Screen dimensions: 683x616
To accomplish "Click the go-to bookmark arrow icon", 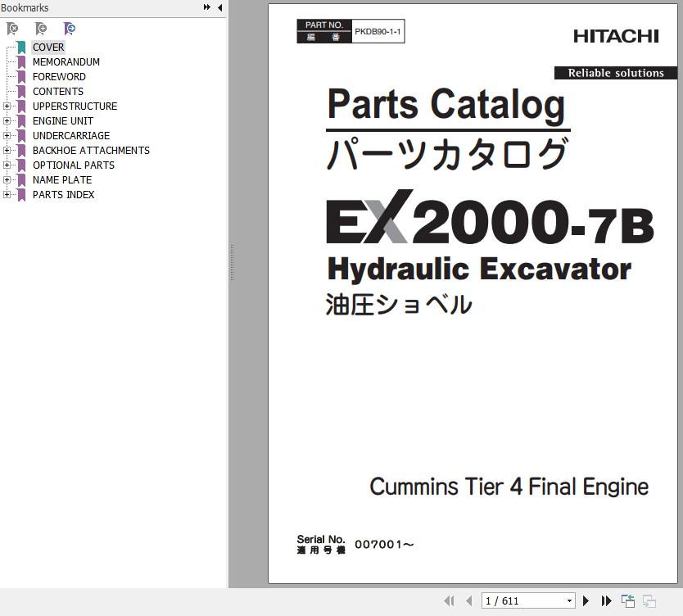I will point(70,29).
